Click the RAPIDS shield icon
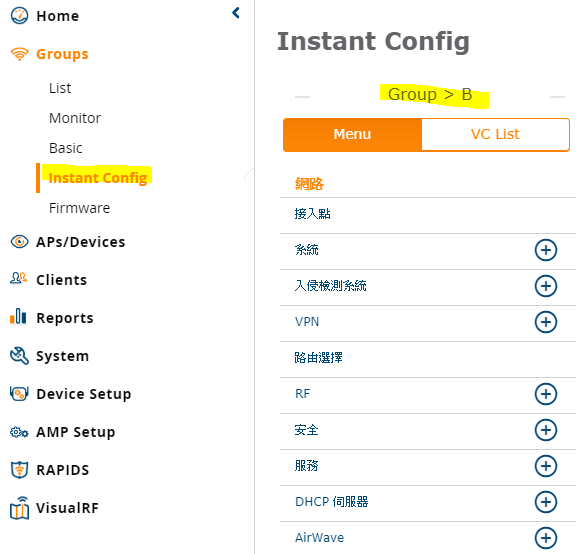The height and width of the screenshot is (554, 576). (19, 470)
